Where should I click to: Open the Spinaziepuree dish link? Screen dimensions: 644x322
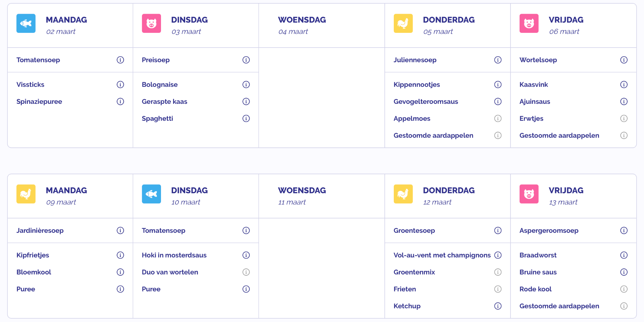click(39, 102)
